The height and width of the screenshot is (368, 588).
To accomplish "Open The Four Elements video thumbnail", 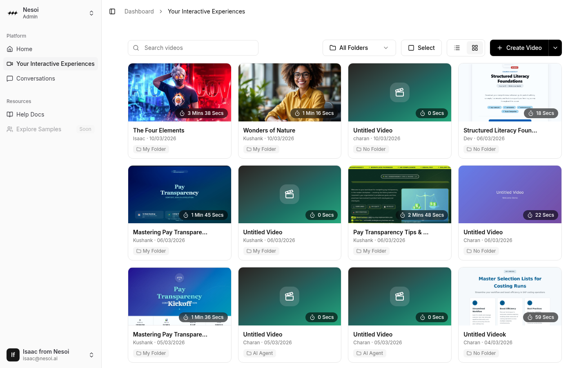I will [179, 92].
